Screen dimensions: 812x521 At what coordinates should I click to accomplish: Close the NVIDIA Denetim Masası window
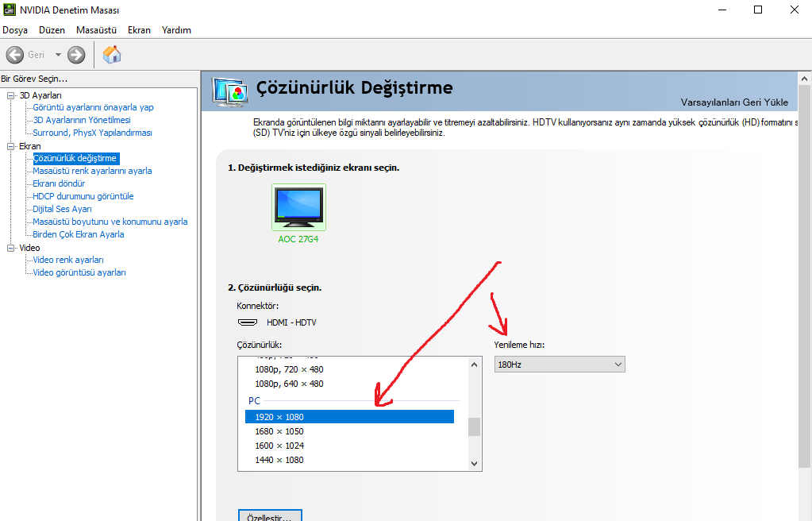[x=794, y=10]
